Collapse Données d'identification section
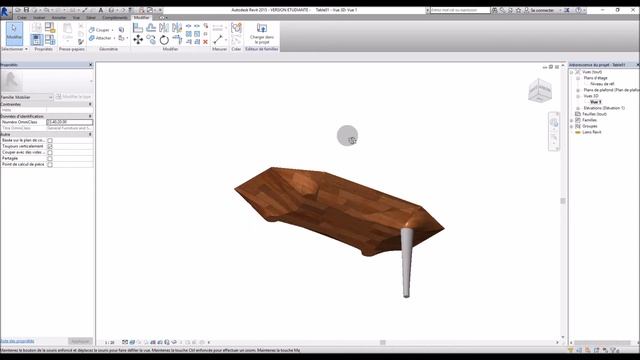The image size is (640, 360). coord(90,116)
